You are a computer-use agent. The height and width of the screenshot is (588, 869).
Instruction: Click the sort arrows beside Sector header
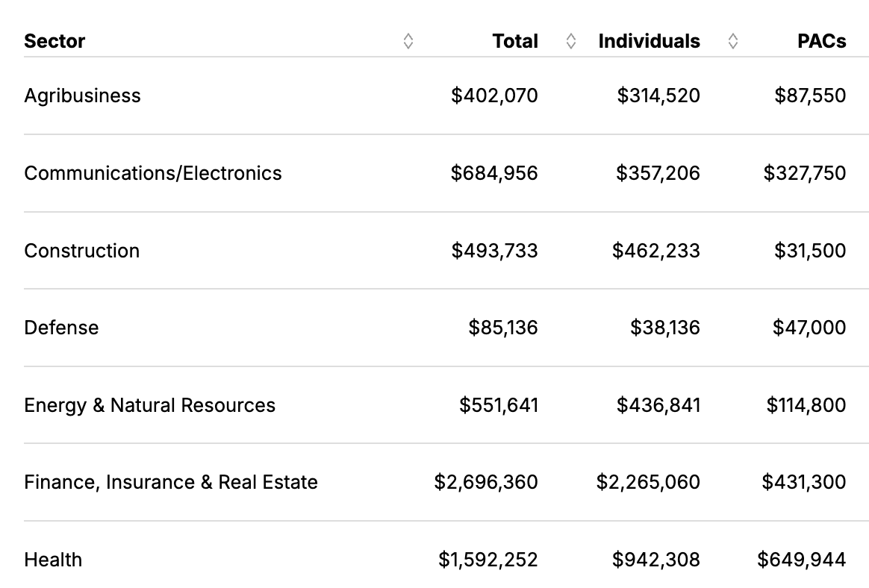pos(408,42)
